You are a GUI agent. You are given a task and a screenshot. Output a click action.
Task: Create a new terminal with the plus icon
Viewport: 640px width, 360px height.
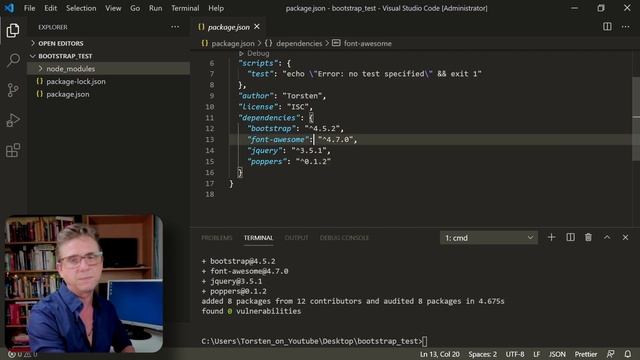point(551,237)
